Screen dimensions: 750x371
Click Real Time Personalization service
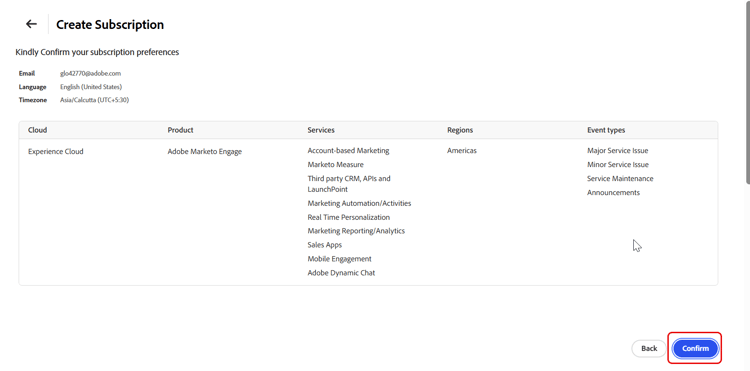[349, 217]
